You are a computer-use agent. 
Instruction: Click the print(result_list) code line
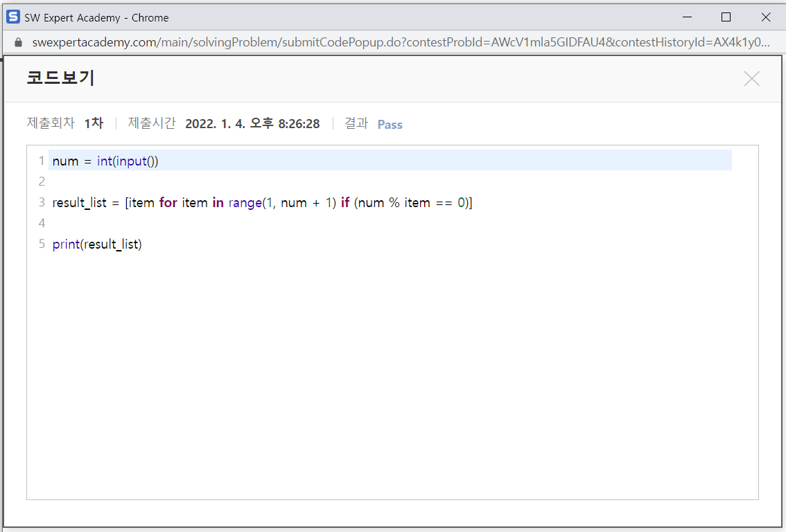[x=97, y=244]
